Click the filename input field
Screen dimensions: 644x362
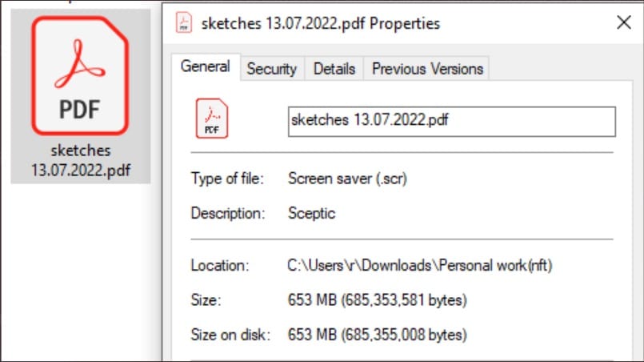click(452, 122)
